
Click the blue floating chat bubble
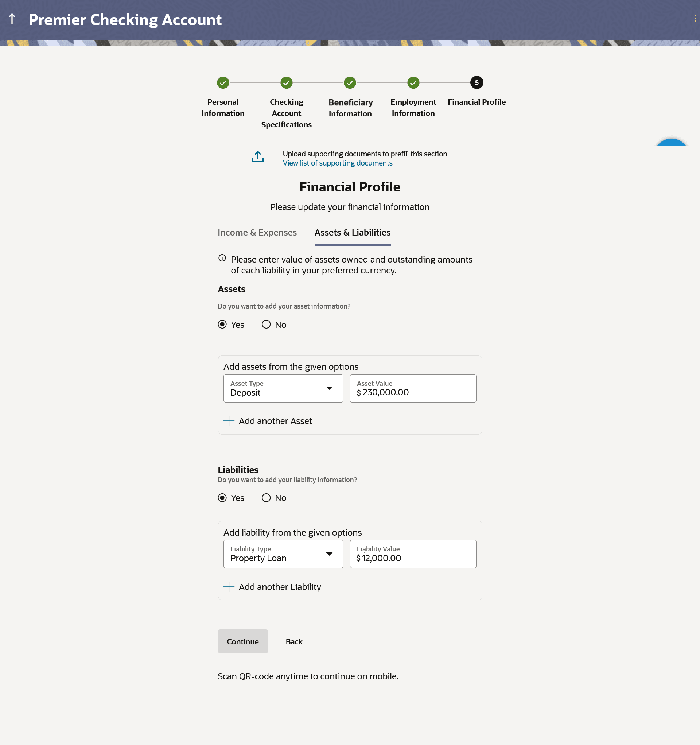[x=671, y=143]
